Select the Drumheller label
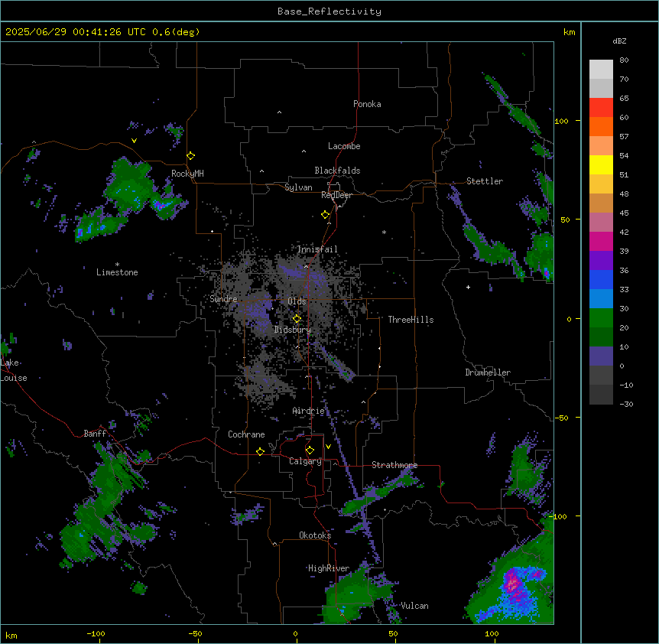 [x=488, y=372]
